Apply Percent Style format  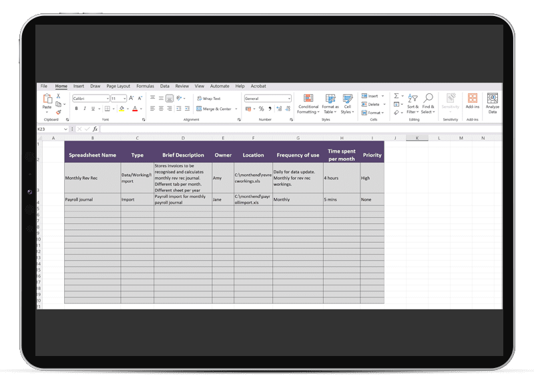tap(261, 109)
